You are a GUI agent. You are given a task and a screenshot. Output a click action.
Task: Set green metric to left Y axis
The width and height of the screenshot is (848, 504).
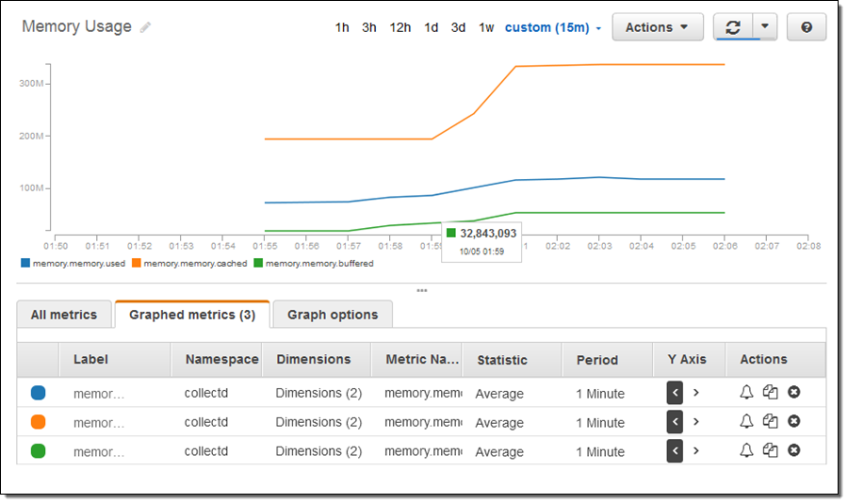[x=675, y=451]
